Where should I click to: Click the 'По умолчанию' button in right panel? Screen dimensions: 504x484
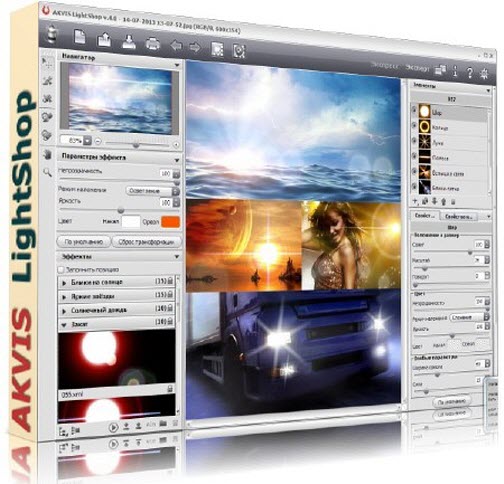452,402
